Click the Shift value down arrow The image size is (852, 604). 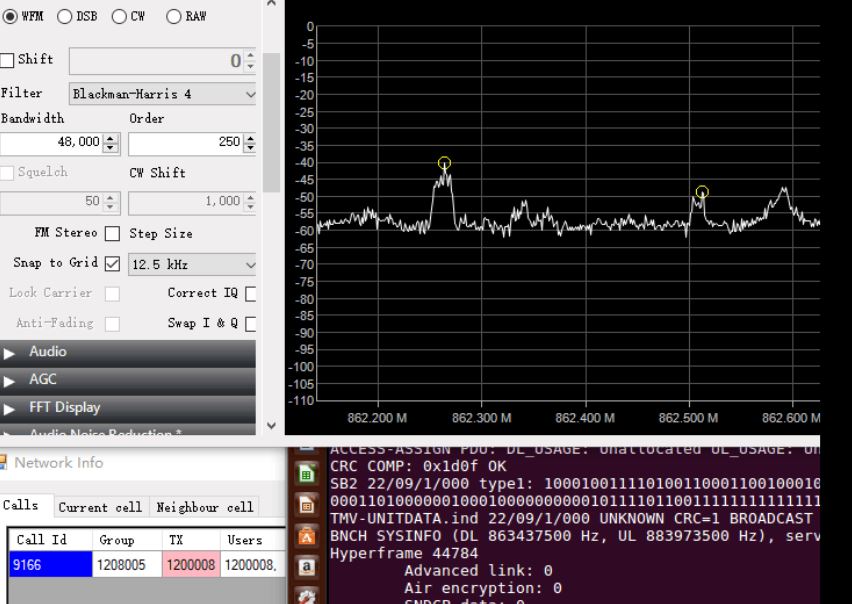(x=250, y=65)
